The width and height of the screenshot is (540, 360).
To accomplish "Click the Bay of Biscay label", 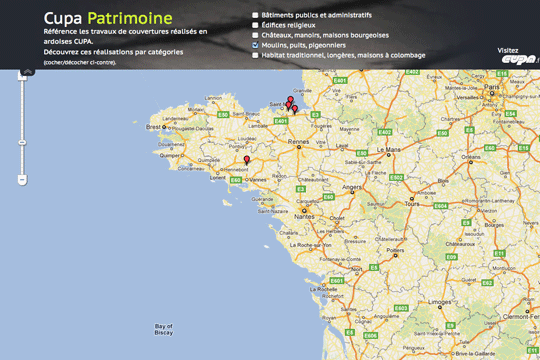I will click(x=164, y=329).
